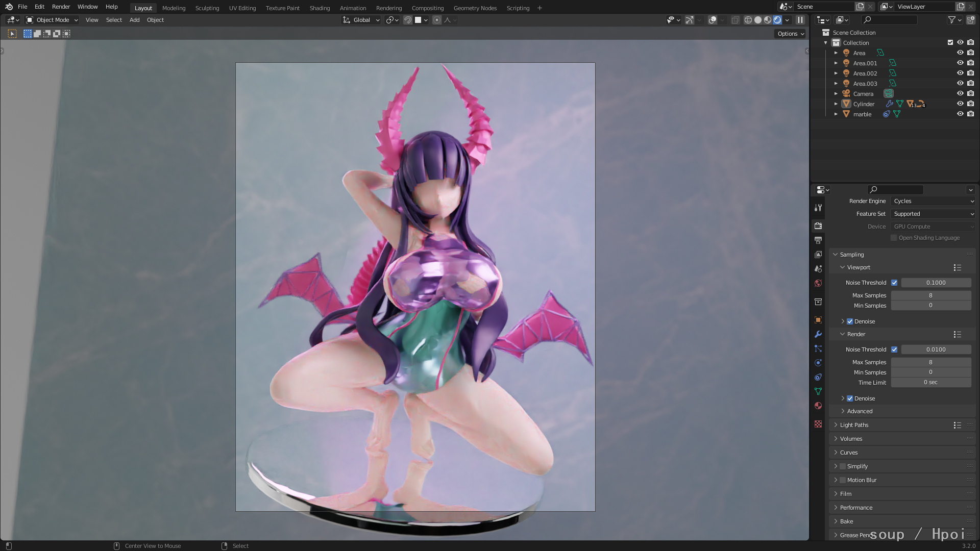Expand the Cylinder object in outliner
The height and width of the screenshot is (551, 980).
point(836,104)
